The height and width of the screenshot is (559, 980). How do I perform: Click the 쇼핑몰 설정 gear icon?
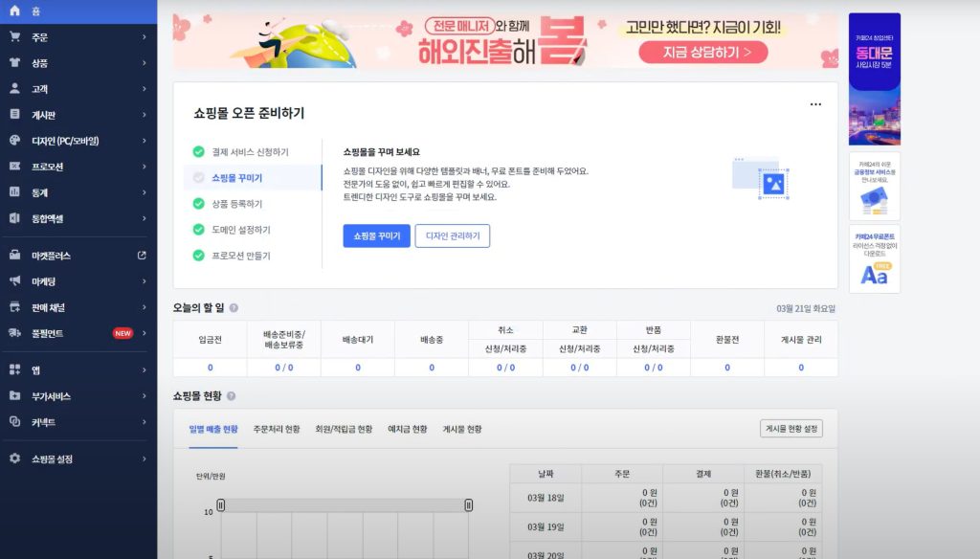pos(14,458)
